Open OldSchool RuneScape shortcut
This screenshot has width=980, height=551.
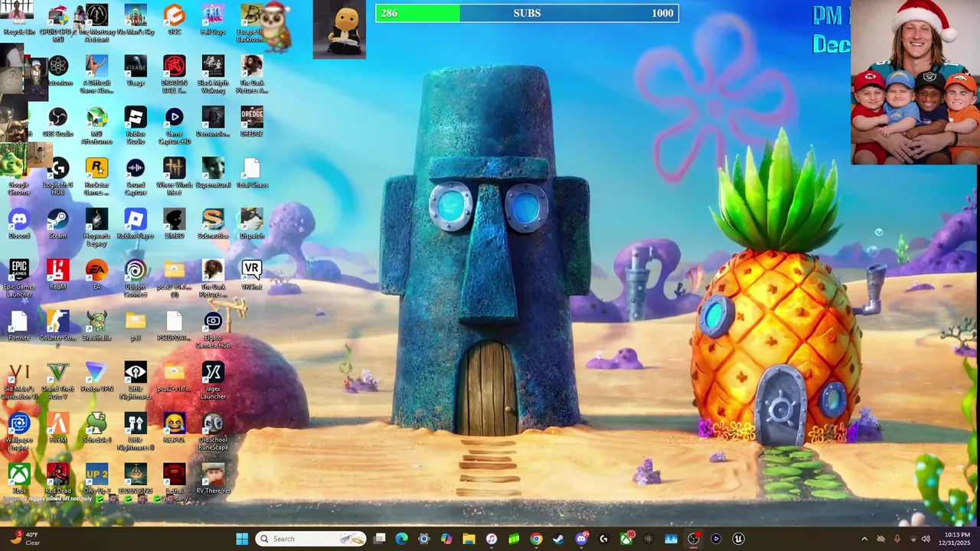coord(213,432)
